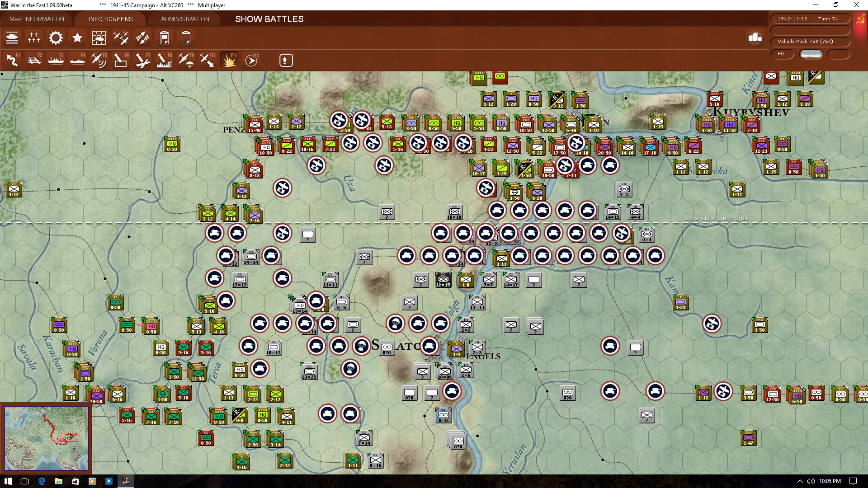This screenshot has height=488, width=868.
Task: Open Task View on taskbar
Action: (x=25, y=481)
